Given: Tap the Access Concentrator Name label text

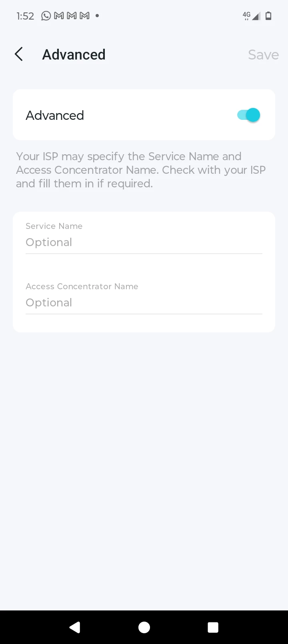Looking at the screenshot, I should pos(82,286).
